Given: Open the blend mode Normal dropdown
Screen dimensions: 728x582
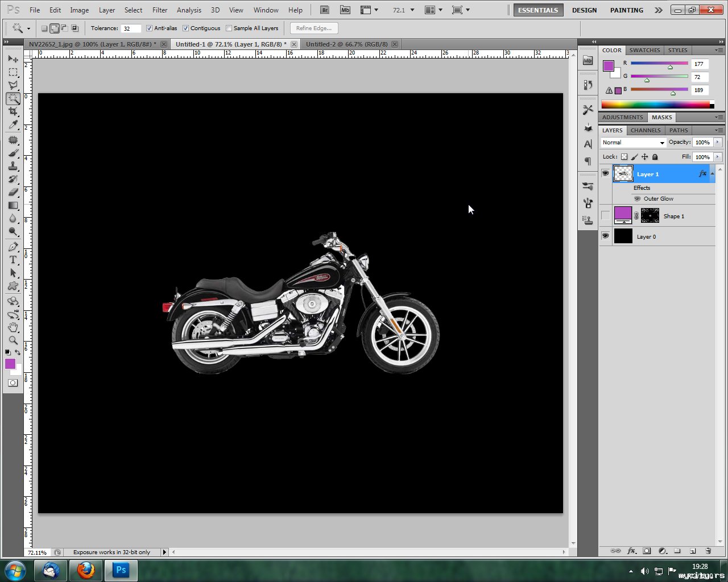Looking at the screenshot, I should click(x=633, y=143).
